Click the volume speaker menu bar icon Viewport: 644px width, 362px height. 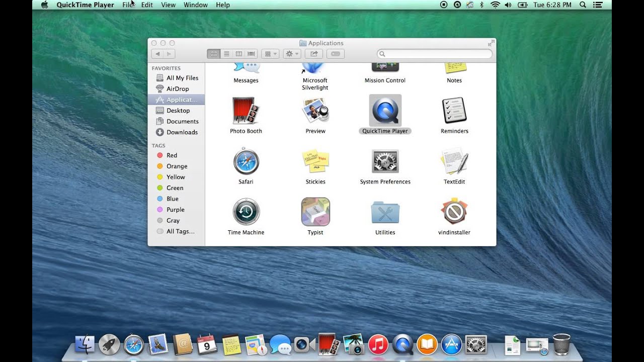[508, 5]
